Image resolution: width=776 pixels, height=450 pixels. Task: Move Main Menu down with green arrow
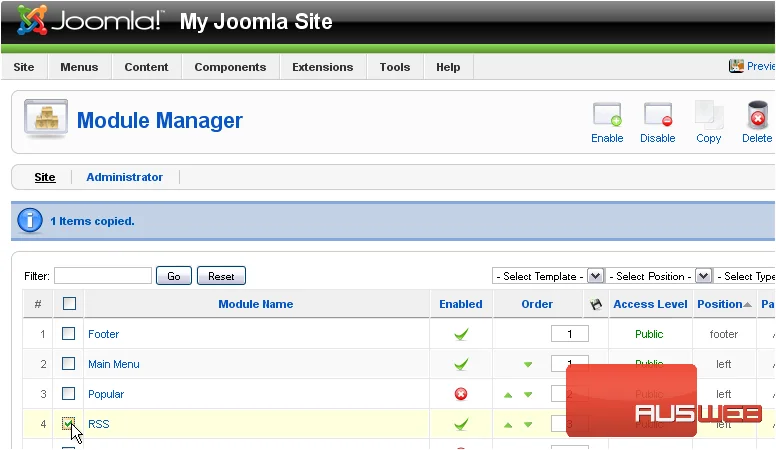(528, 364)
